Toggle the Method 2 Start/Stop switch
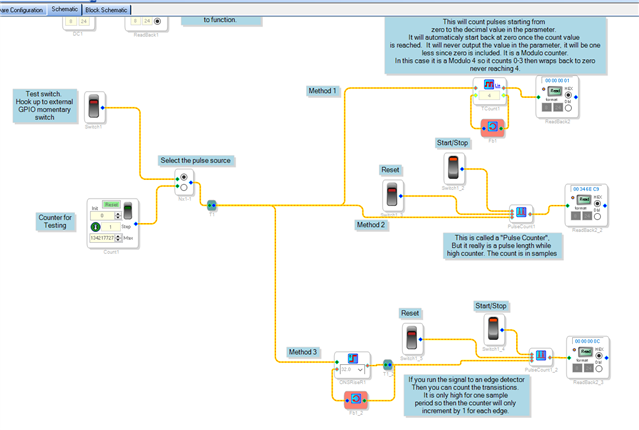 [x=453, y=168]
